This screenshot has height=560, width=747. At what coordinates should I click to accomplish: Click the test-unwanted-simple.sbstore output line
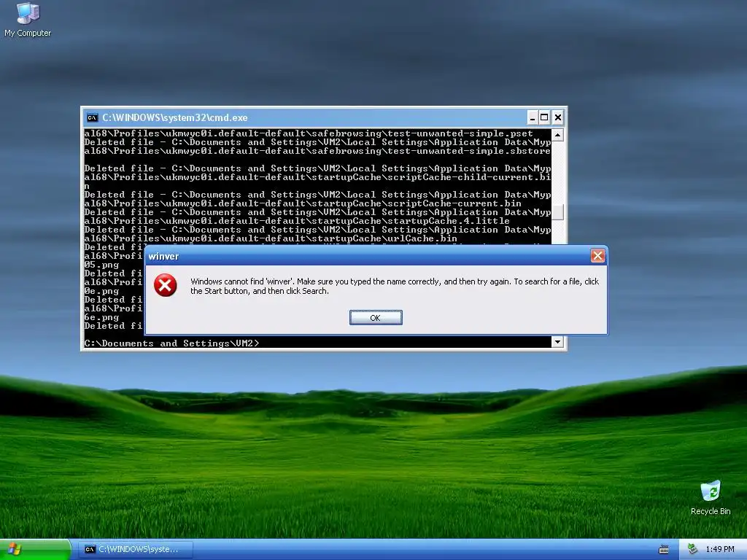tap(317, 151)
